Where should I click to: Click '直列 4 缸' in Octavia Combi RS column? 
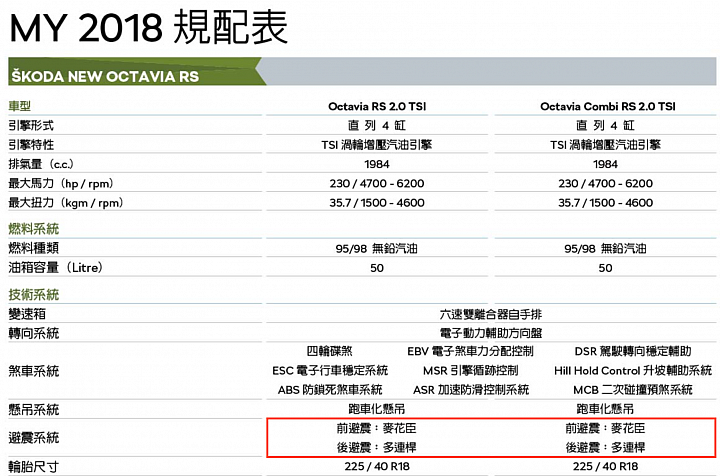coord(605,125)
